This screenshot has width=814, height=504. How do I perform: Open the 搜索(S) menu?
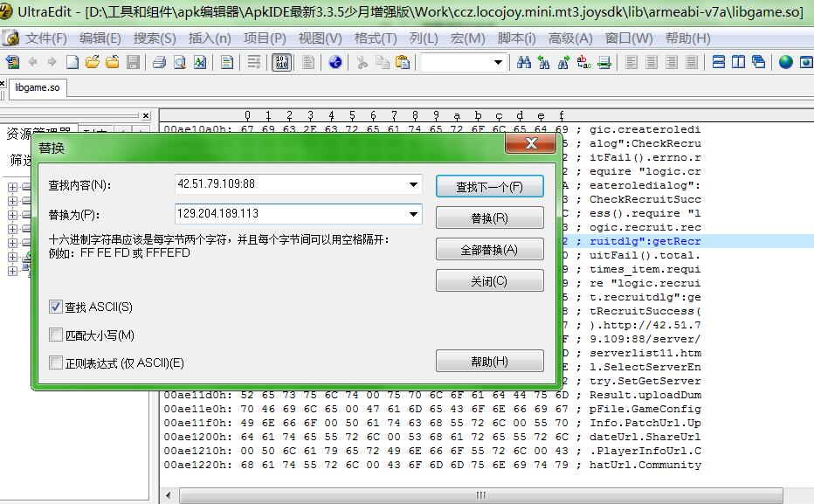point(155,38)
